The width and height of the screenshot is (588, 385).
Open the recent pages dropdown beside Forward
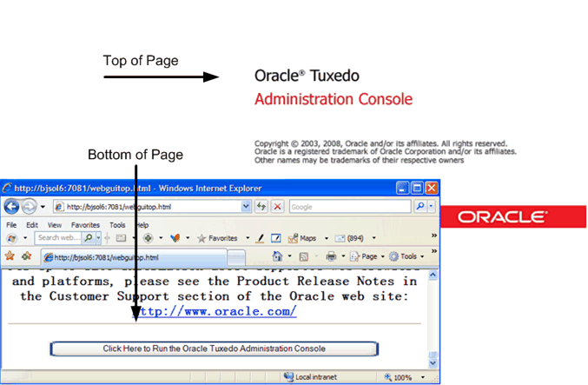43,207
